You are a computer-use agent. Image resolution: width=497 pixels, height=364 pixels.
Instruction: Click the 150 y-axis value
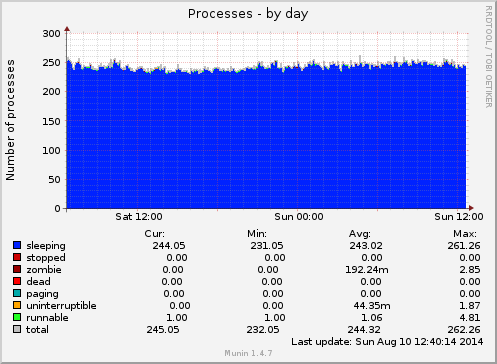[x=51, y=121]
